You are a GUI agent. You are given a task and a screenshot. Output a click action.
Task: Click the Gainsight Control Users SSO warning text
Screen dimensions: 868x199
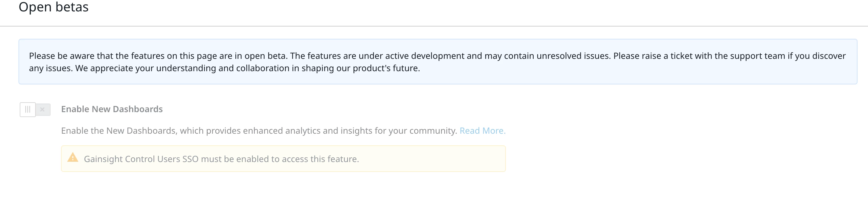pos(221,159)
